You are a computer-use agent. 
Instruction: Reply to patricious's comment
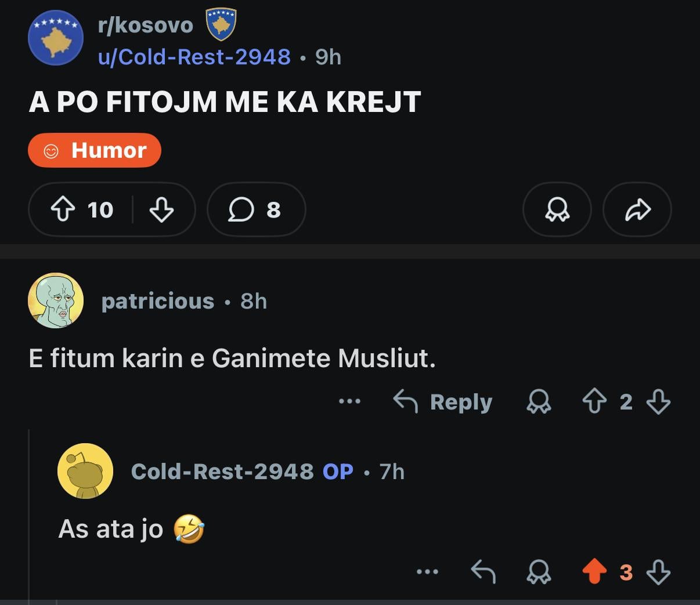pyautogui.click(x=443, y=401)
